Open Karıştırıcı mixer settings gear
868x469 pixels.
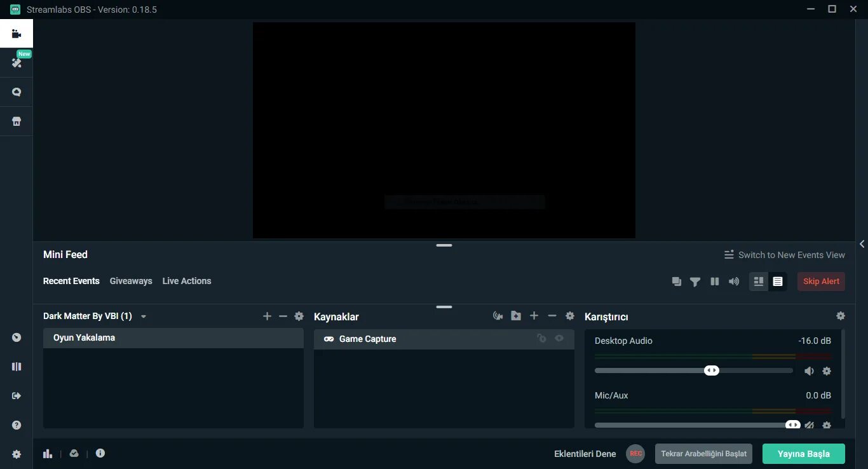pos(841,316)
